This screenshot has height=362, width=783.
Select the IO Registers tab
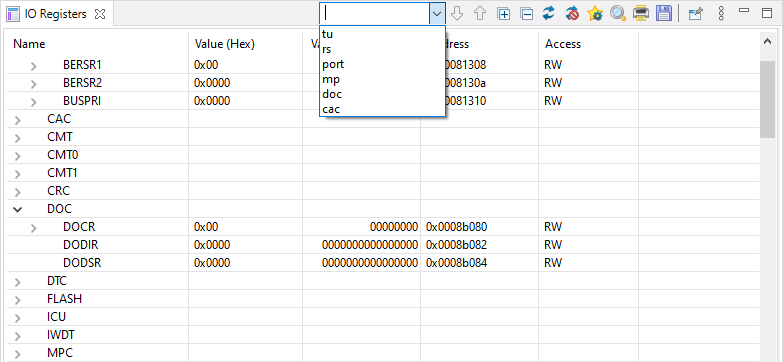pos(55,14)
